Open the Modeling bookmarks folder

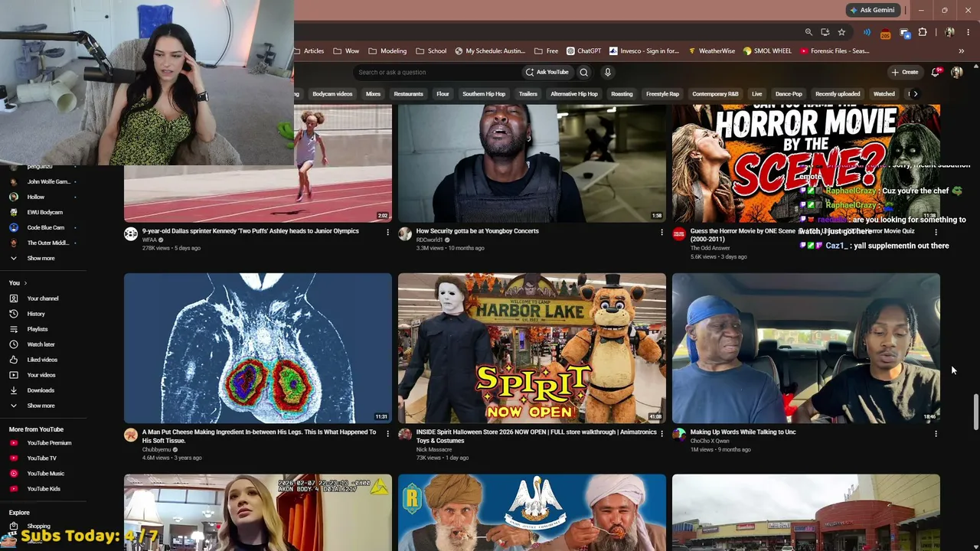click(387, 51)
